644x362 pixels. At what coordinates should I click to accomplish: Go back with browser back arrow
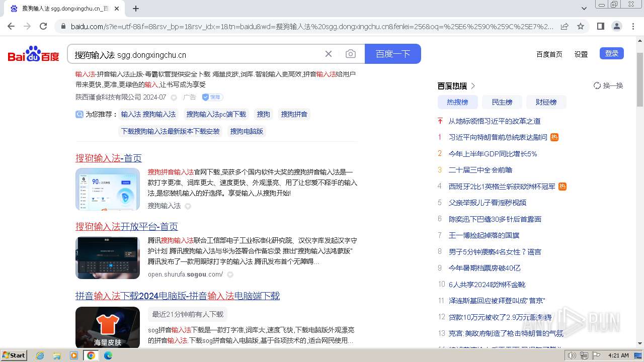click(x=11, y=26)
